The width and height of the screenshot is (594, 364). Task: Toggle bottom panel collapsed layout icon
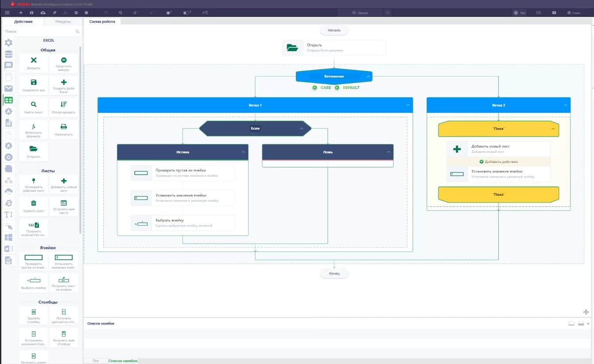click(x=571, y=324)
